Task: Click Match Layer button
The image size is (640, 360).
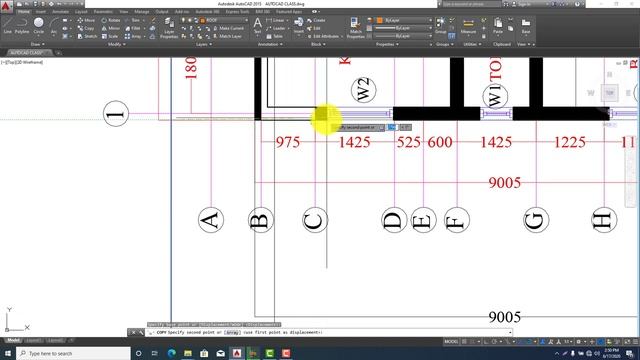Action: click(x=227, y=36)
